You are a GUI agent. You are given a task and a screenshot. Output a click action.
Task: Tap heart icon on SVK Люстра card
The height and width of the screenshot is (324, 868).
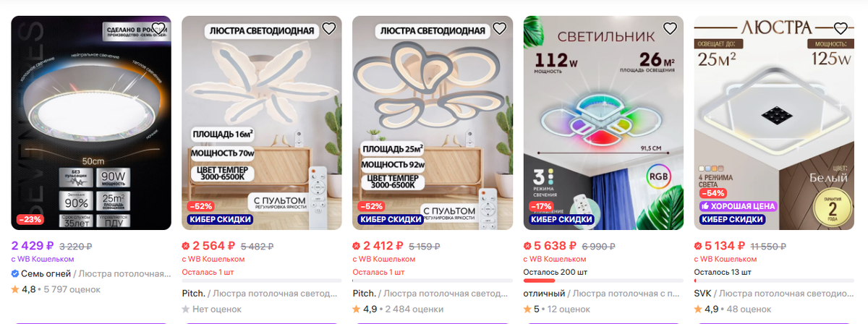(x=841, y=29)
